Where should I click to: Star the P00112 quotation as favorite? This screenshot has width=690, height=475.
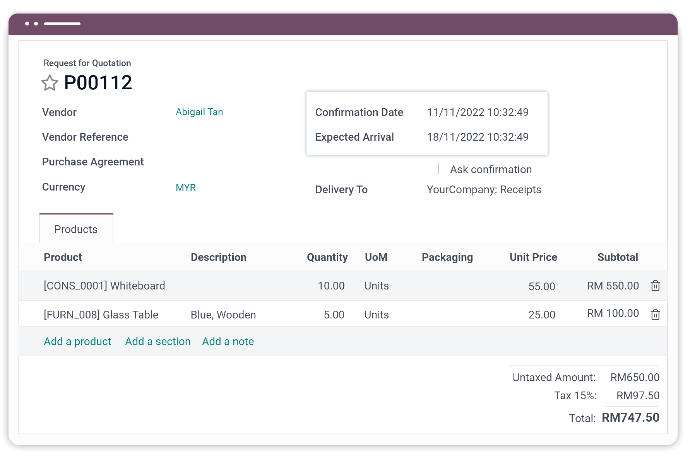(x=49, y=83)
